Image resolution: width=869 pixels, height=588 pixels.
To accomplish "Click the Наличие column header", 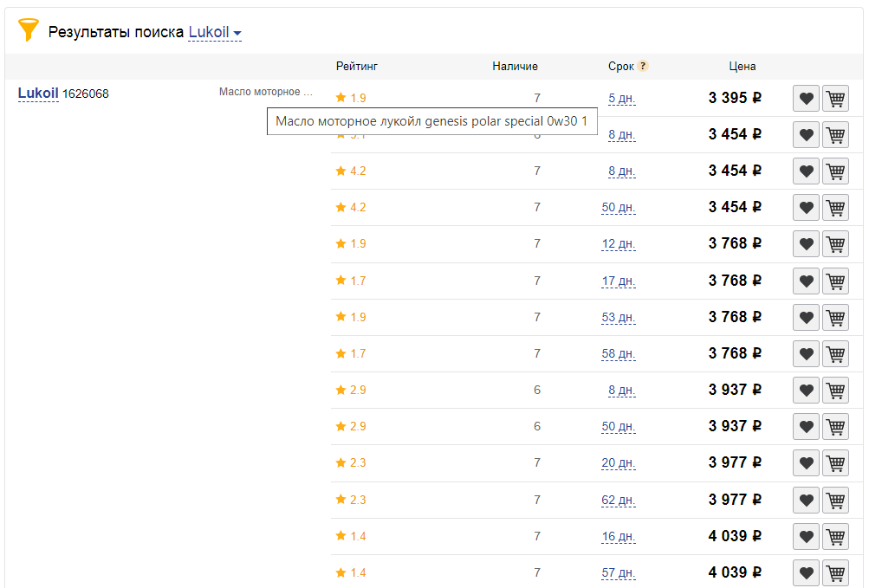I will [515, 66].
